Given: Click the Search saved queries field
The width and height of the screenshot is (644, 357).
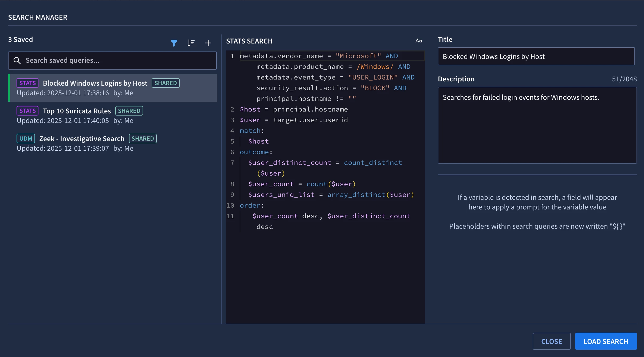Looking at the screenshot, I should (117, 61).
